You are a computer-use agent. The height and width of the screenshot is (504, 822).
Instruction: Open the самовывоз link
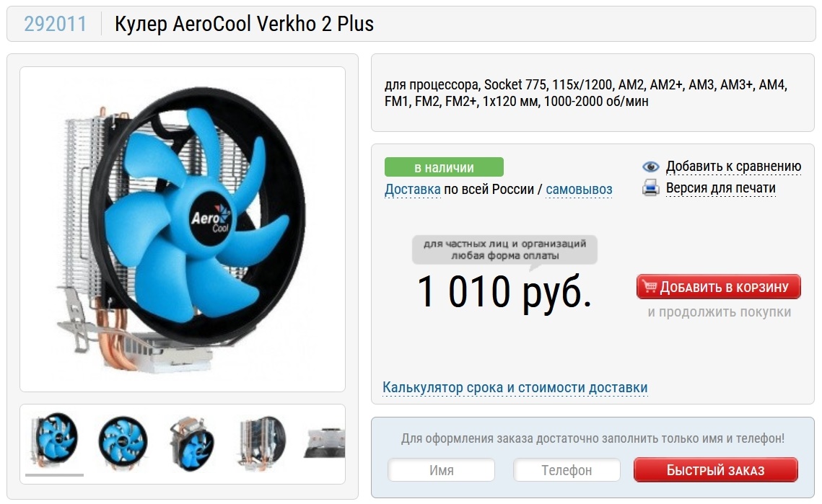pyautogui.click(x=579, y=189)
